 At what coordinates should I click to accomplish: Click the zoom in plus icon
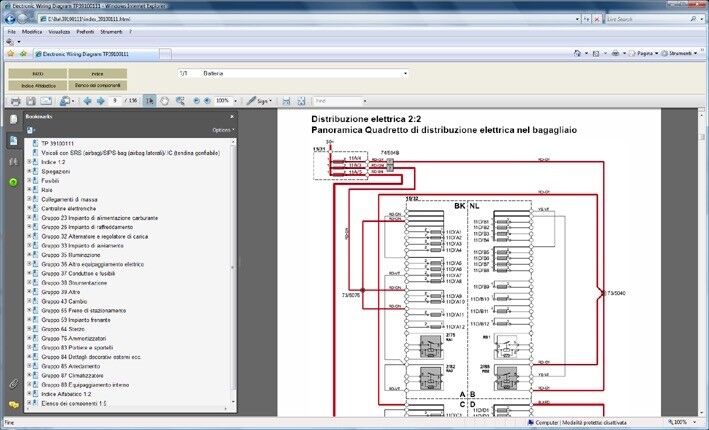point(207,101)
